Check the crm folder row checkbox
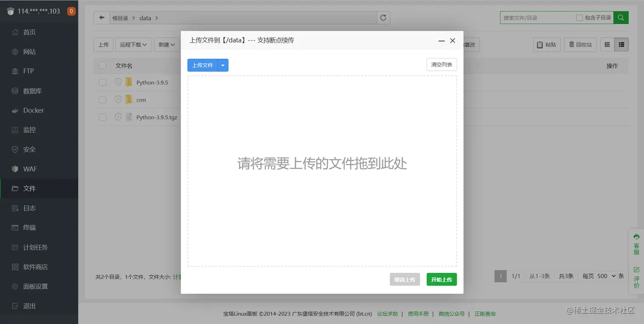The image size is (644, 324). [x=102, y=100]
